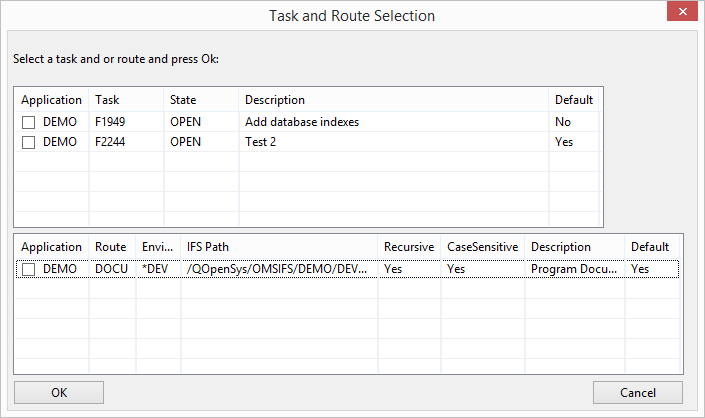
Task: Click the Route column header
Action: [x=112, y=247]
